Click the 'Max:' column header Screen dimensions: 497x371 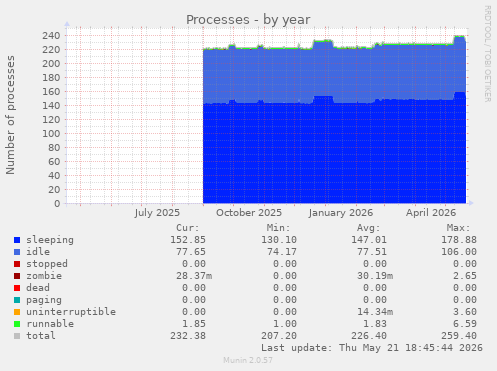pos(459,228)
